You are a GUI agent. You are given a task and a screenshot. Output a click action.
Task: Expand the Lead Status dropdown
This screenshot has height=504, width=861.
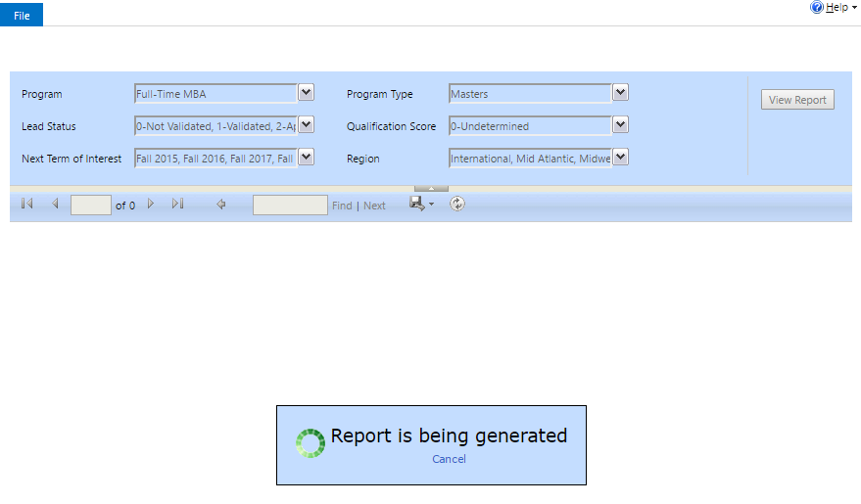tap(306, 125)
